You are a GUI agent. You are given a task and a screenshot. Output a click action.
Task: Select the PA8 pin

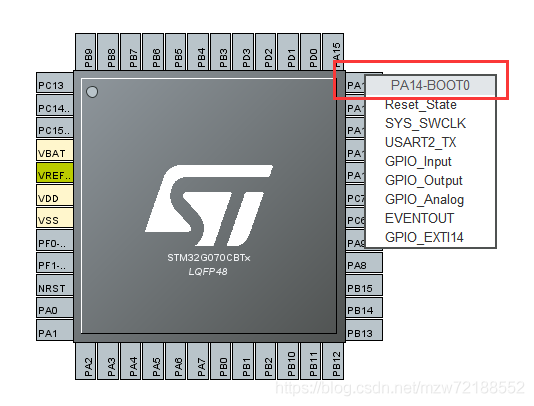coord(364,262)
